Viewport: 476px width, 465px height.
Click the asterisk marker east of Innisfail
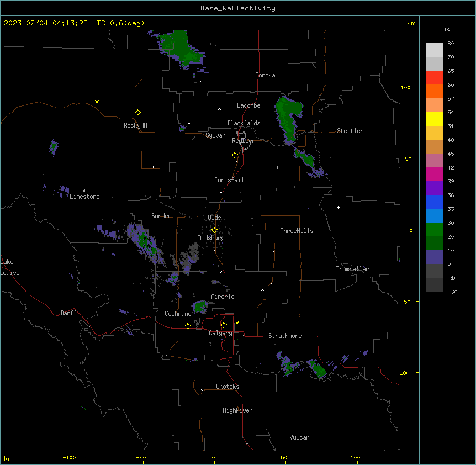click(277, 167)
